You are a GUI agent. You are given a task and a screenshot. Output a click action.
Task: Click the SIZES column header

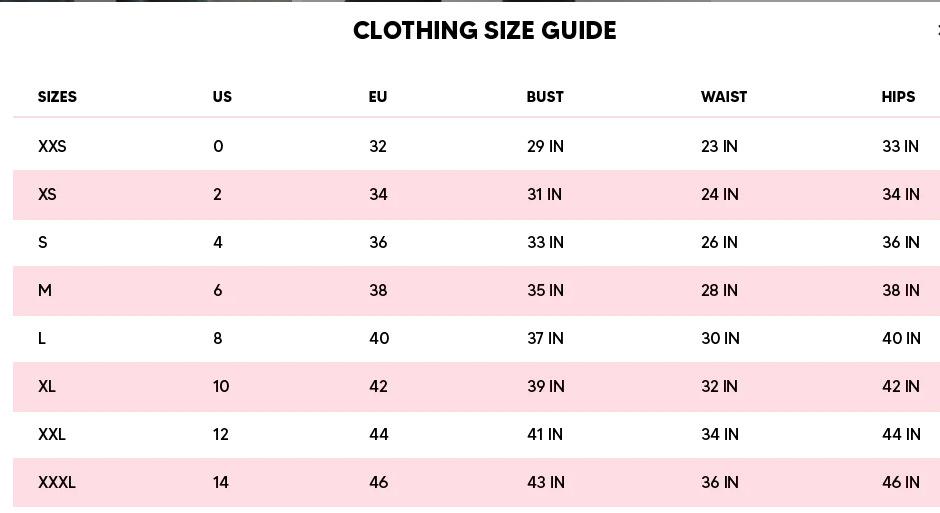click(57, 97)
